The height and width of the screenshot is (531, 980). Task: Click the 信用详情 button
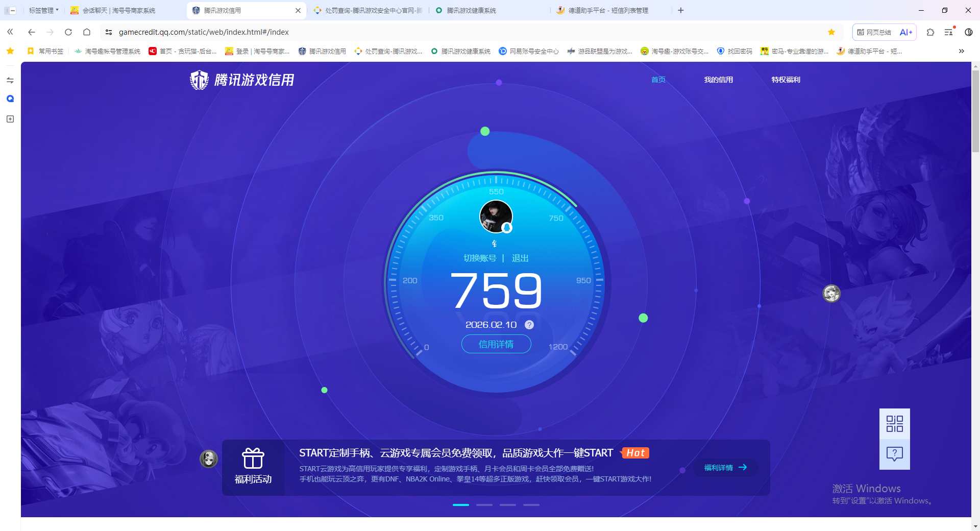pyautogui.click(x=496, y=344)
